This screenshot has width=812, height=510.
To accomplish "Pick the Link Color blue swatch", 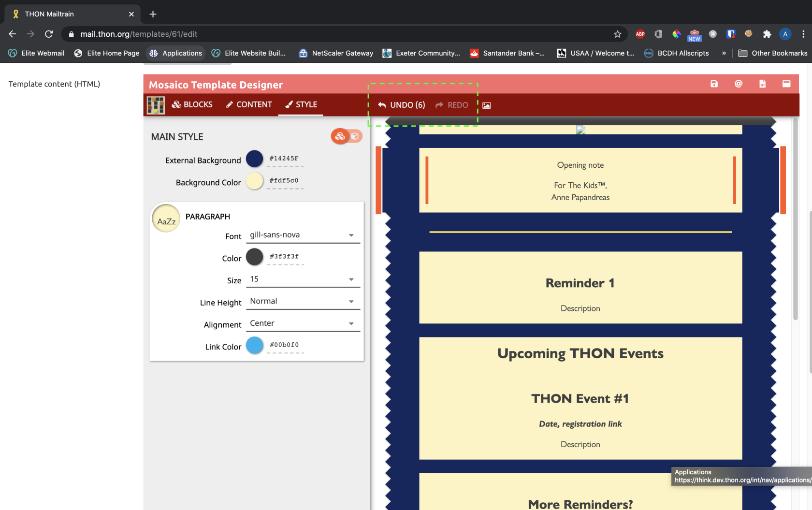I will pos(255,345).
